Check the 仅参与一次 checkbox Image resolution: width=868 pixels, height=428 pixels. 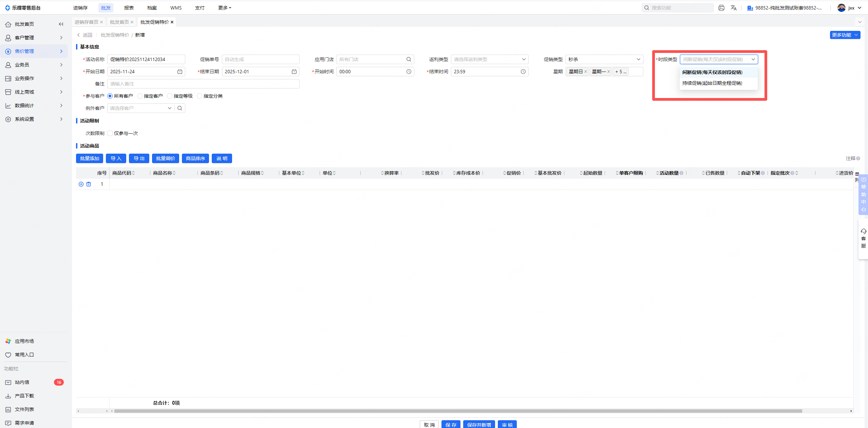coord(110,133)
